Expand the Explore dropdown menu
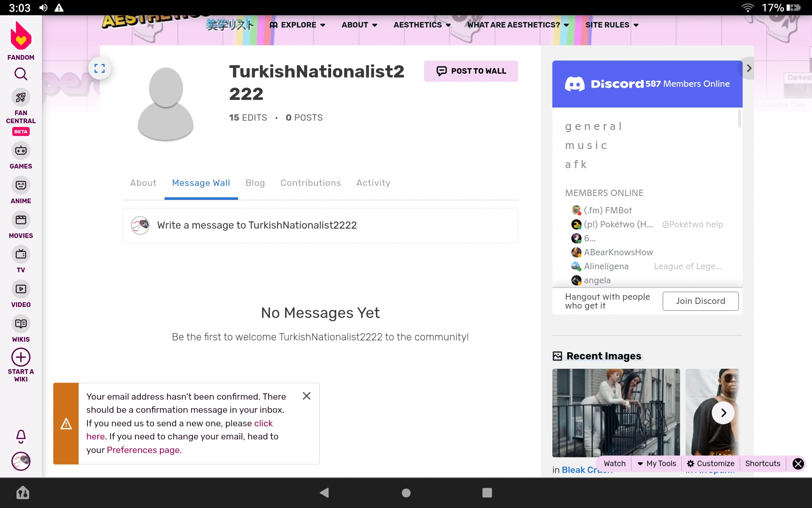Viewport: 812px width, 508px height. click(x=298, y=25)
